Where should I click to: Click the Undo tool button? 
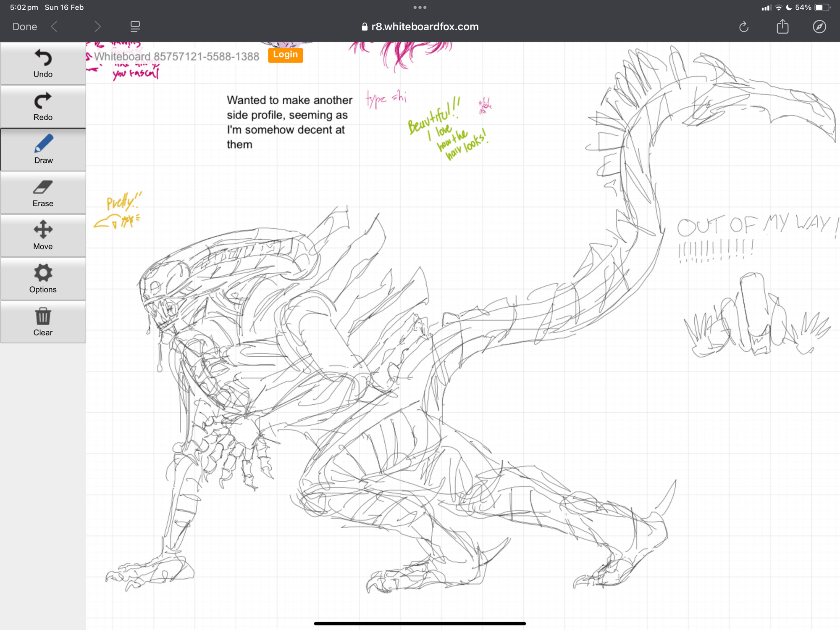[43, 64]
